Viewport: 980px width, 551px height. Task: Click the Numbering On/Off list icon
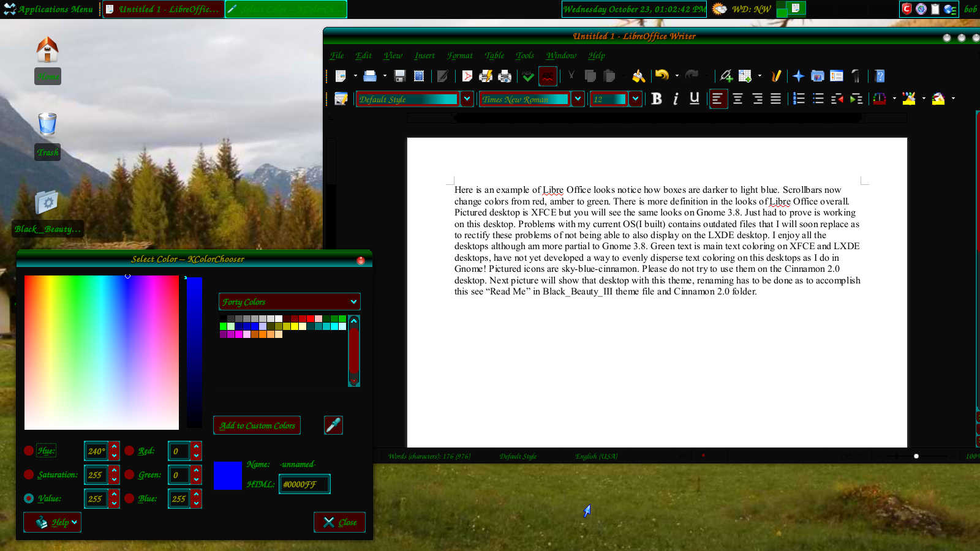[799, 99]
